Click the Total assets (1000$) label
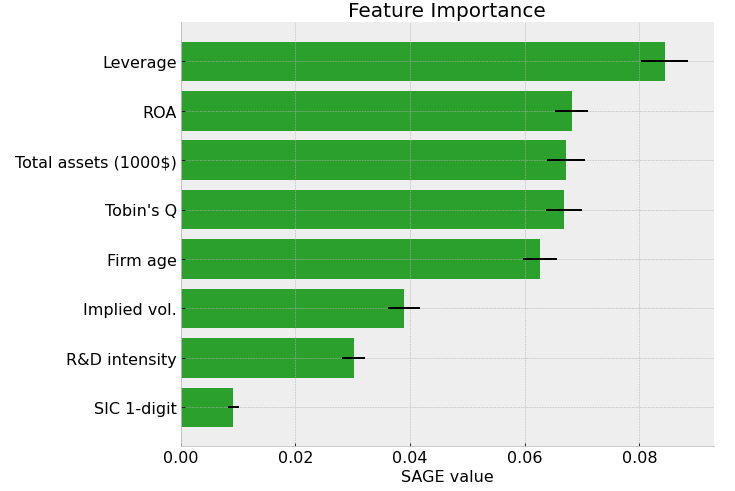Screen dimensions: 735x491 click(x=96, y=162)
